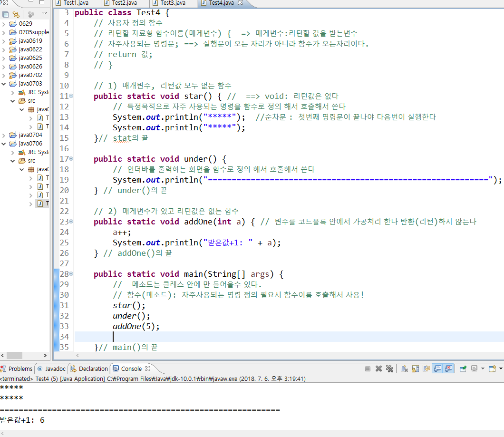This screenshot has width=504, height=437.
Task: Collapse the under() method fold on line 17
Action: [71, 158]
